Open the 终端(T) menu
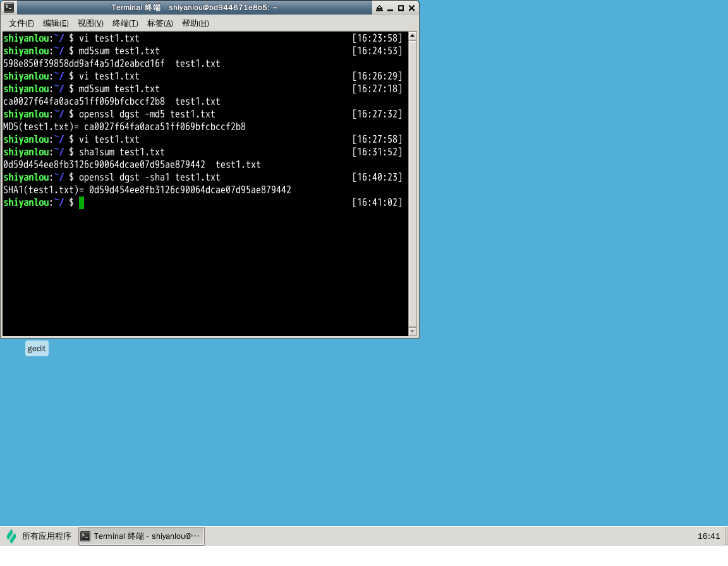The image size is (728, 566). 125,23
